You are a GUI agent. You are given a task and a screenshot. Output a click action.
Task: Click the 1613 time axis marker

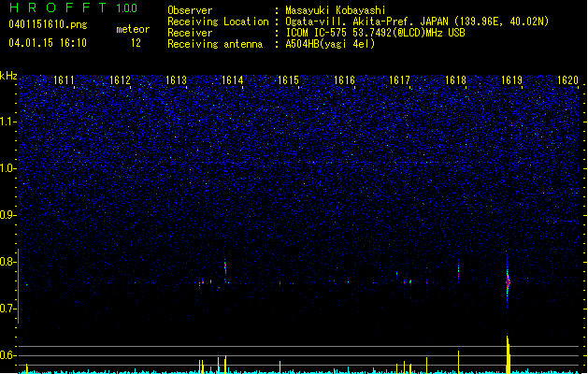(176, 80)
